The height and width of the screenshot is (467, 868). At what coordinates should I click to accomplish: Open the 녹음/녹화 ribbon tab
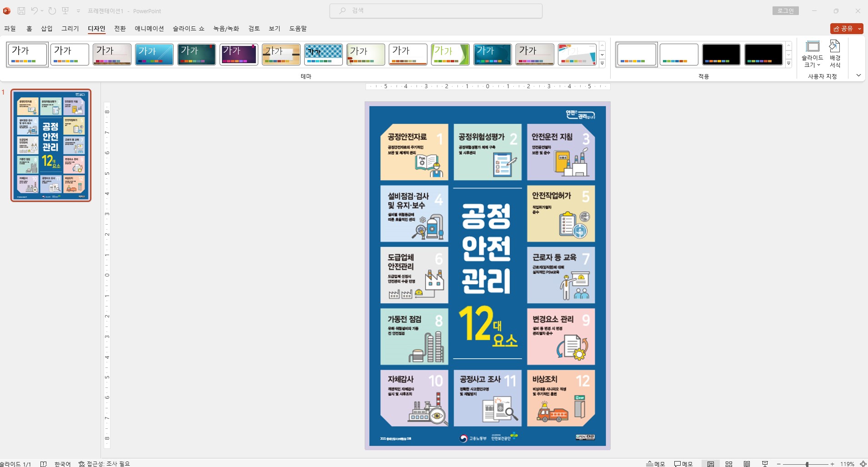226,28
